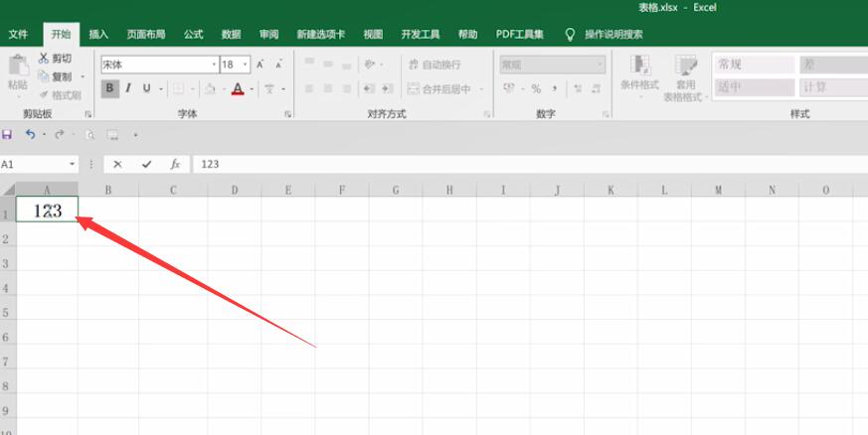
Task: Apply percent style with the % icon
Action: click(x=536, y=88)
